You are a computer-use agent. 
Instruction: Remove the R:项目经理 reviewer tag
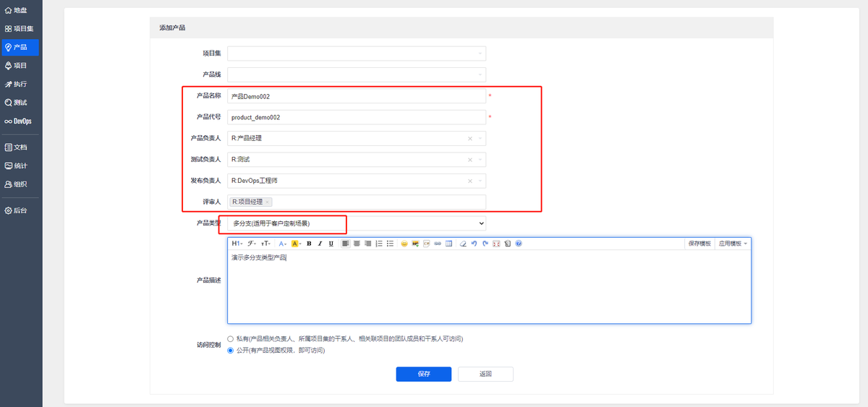click(x=268, y=202)
